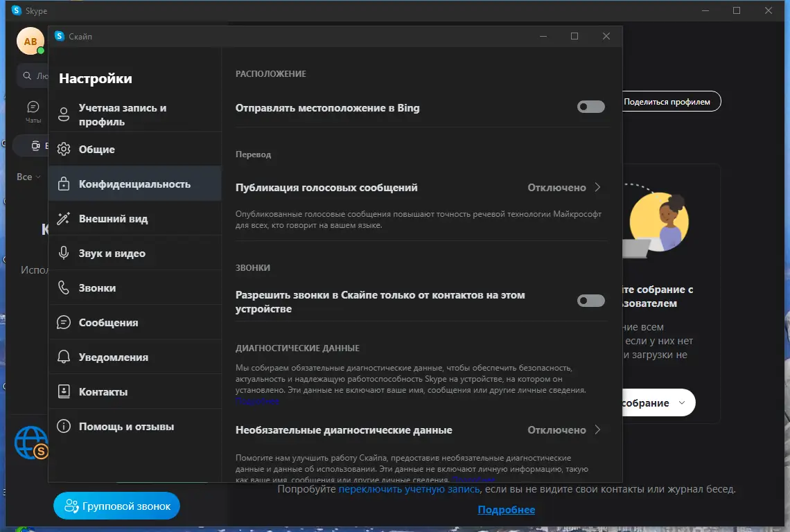
Task: Click the phone icon for Звонки
Action: click(64, 287)
